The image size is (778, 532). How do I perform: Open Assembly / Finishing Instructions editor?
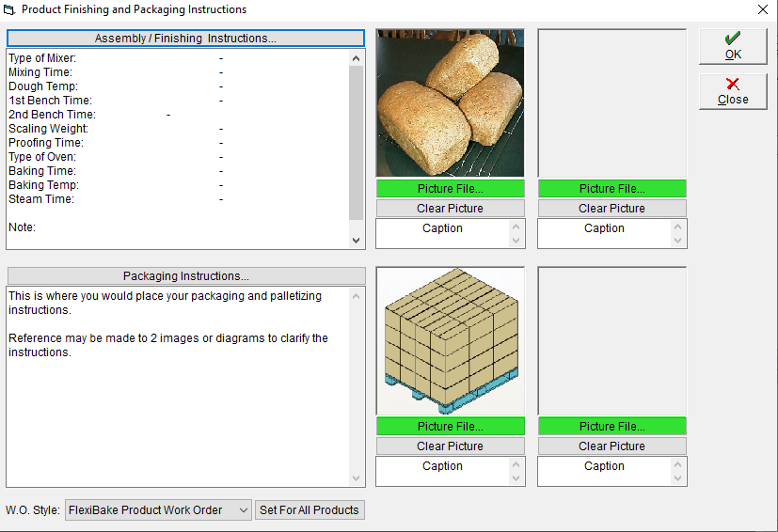coord(185,39)
